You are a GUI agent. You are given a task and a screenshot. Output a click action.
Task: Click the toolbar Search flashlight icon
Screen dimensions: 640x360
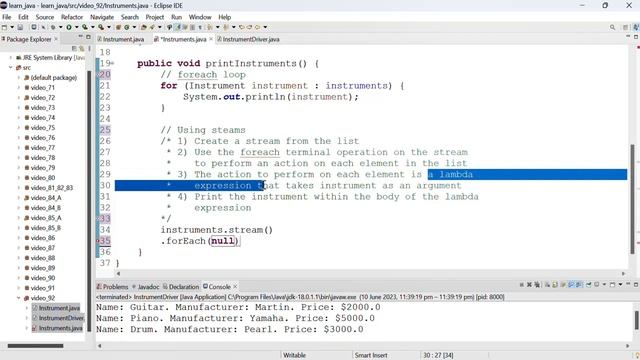coord(151,27)
